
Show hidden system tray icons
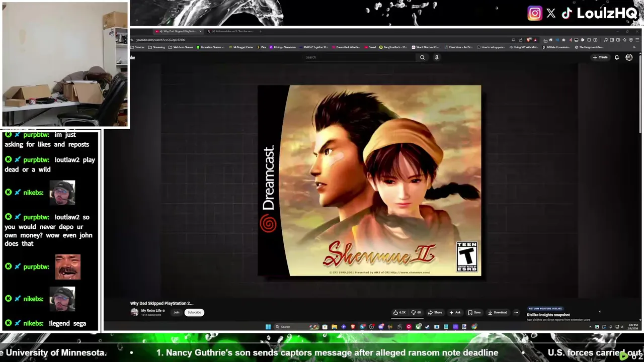[590, 327]
